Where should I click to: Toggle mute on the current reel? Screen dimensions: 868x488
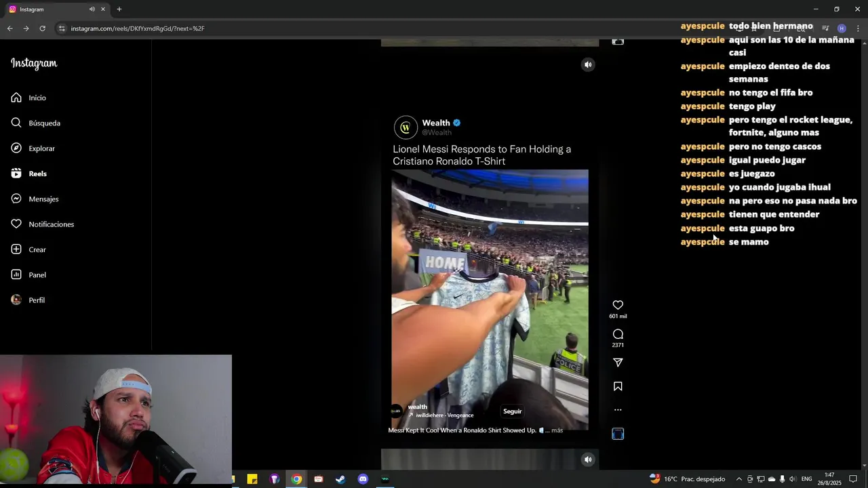[588, 64]
